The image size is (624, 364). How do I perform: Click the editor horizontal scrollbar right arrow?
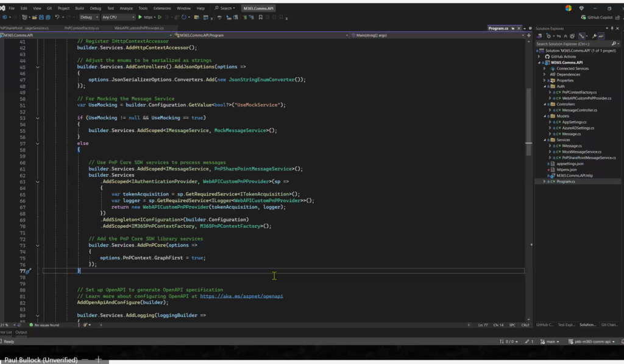pos(469,325)
